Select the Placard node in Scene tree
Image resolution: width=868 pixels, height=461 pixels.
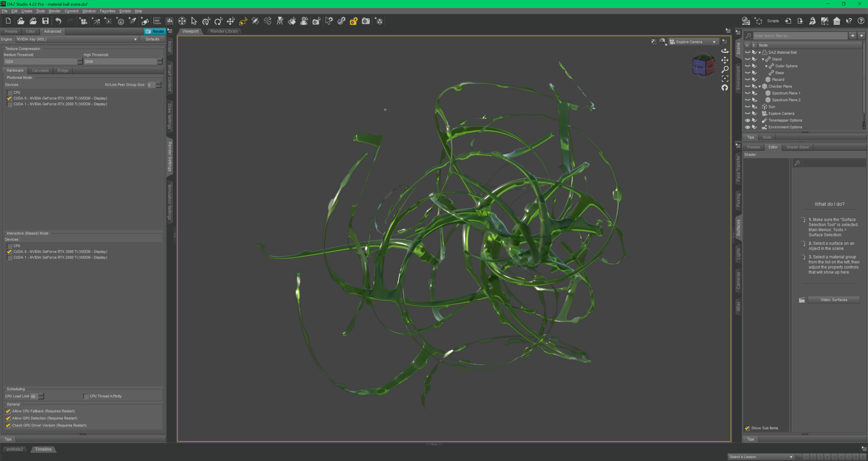(778, 80)
